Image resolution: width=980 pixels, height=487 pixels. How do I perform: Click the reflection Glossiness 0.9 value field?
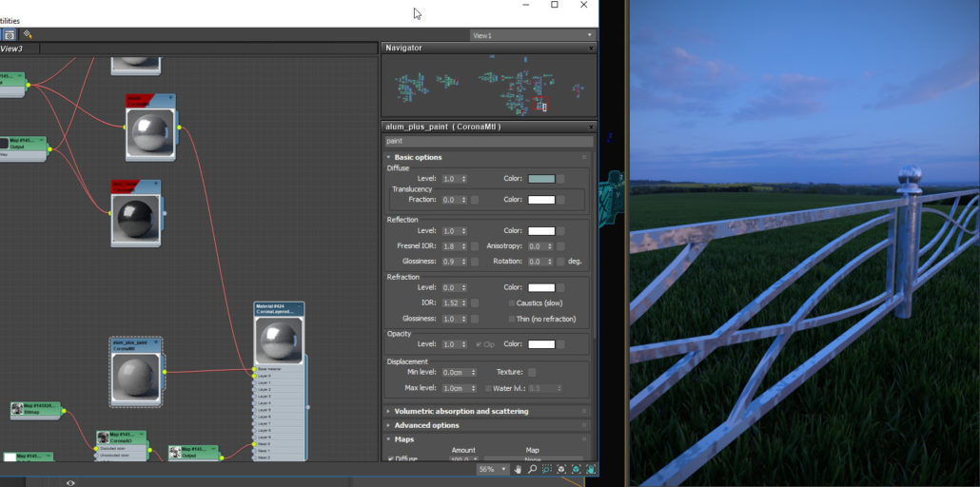click(451, 262)
